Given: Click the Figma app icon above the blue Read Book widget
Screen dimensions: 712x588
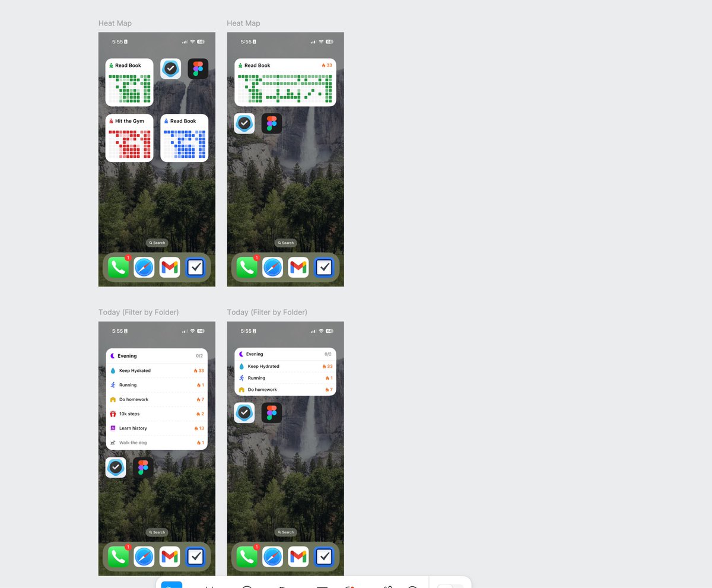Looking at the screenshot, I should (198, 69).
